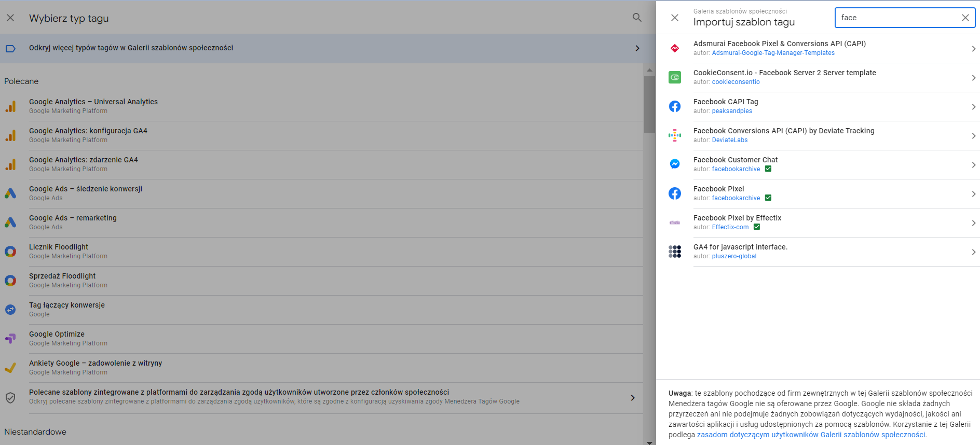The image size is (980, 445).
Task: Open the peaksandpies author link
Action: [x=732, y=111]
